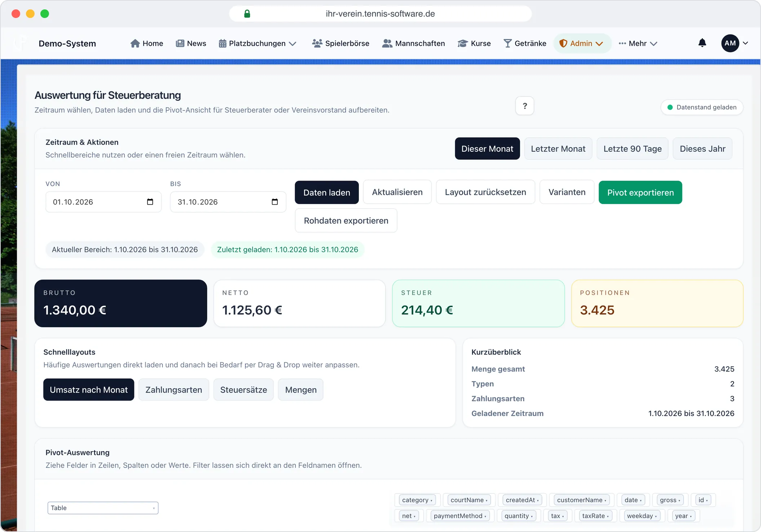Click the browser address bar lock icon
This screenshot has height=532, width=761.
247,14
